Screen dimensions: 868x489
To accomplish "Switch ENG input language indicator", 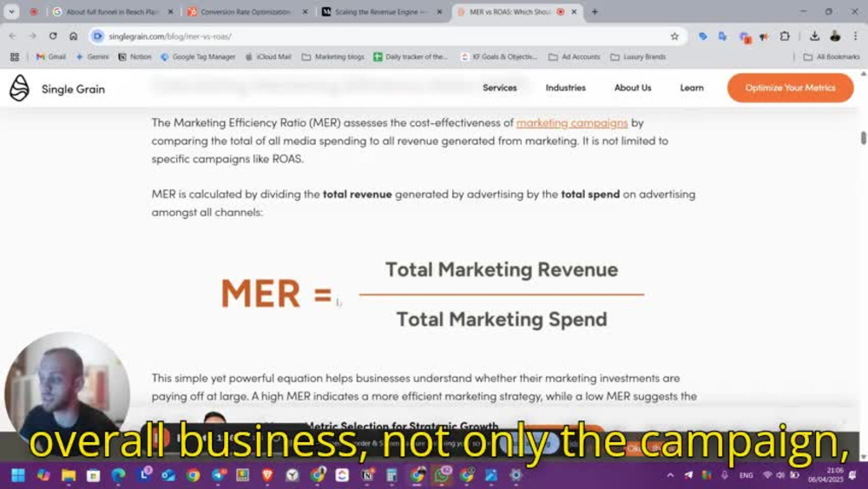I will (x=746, y=475).
